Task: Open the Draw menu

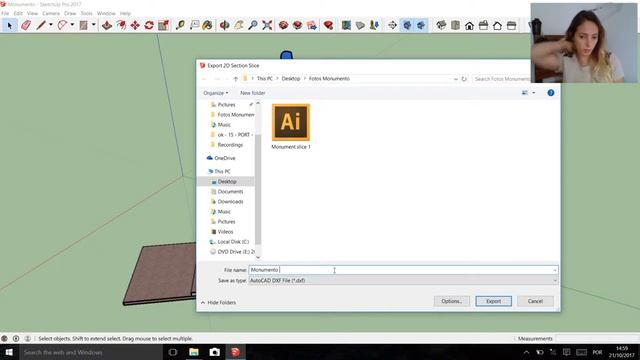Action: coord(70,13)
